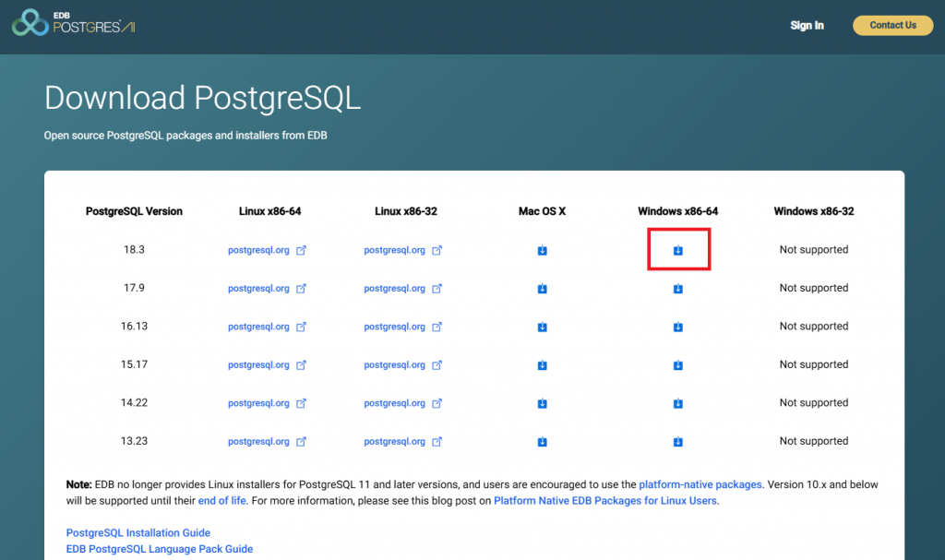Click the EDB Postgres AI logo

pyautogui.click(x=73, y=23)
